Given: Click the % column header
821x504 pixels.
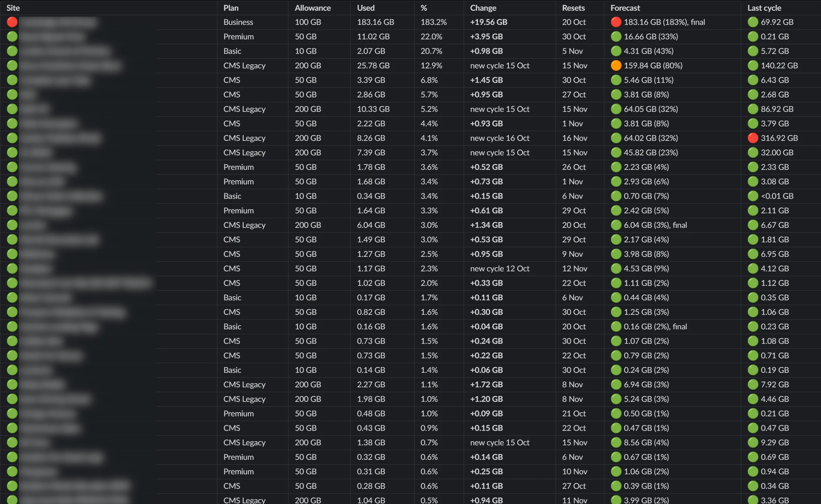Looking at the screenshot, I should (x=424, y=8).
